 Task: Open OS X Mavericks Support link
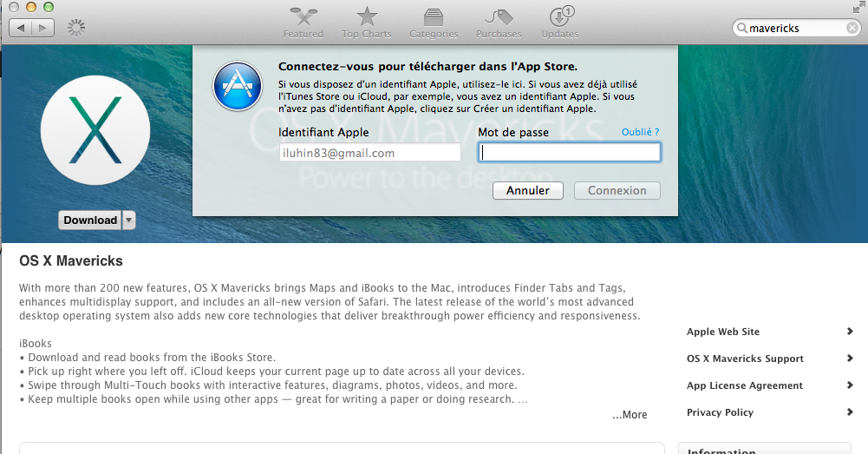[745, 359]
